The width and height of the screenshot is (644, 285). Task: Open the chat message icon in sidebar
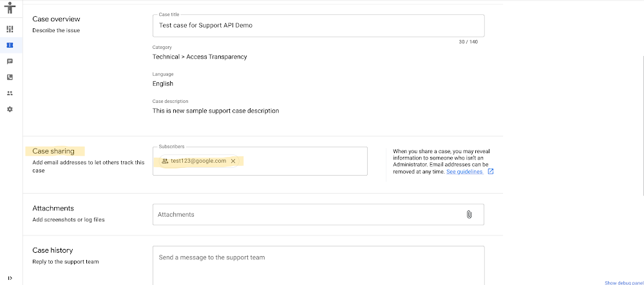click(10, 61)
